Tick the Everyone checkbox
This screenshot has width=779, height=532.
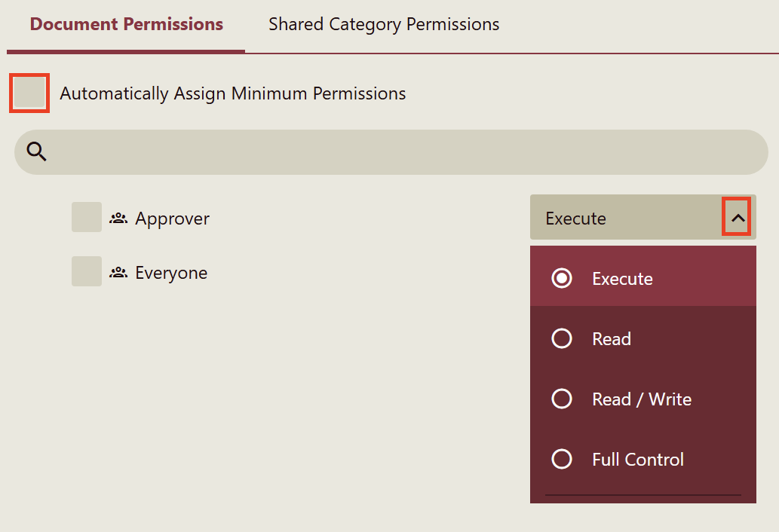click(x=87, y=272)
